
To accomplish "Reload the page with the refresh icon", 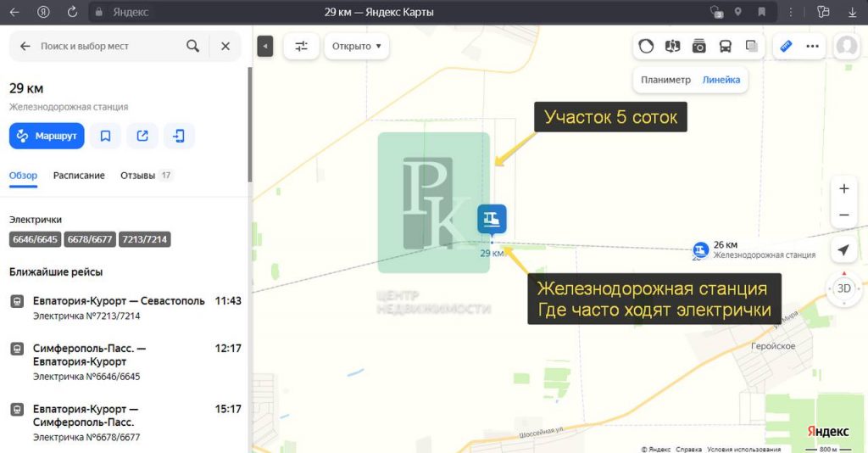I will click(72, 12).
